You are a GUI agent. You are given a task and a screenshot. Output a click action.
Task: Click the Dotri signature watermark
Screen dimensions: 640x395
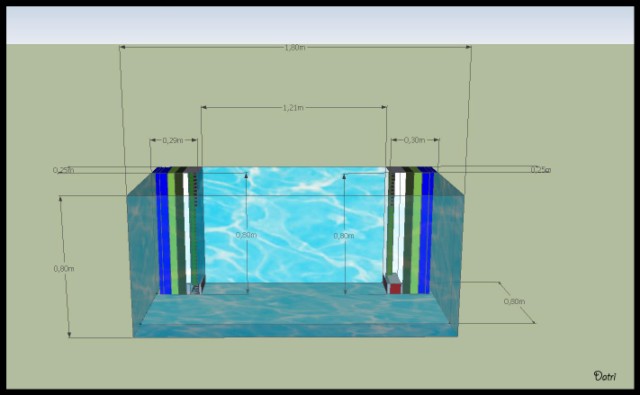click(x=605, y=375)
